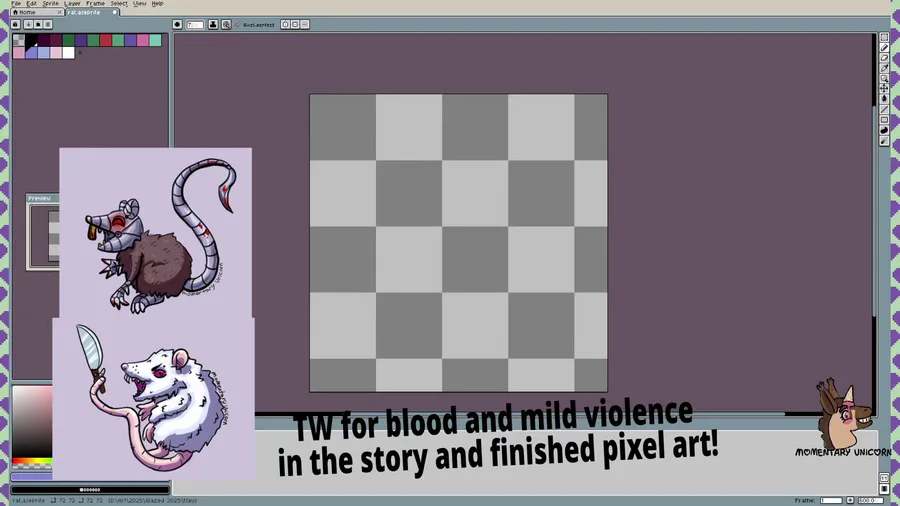Select the Eraser tool
This screenshot has height=506, width=900.
click(x=884, y=58)
